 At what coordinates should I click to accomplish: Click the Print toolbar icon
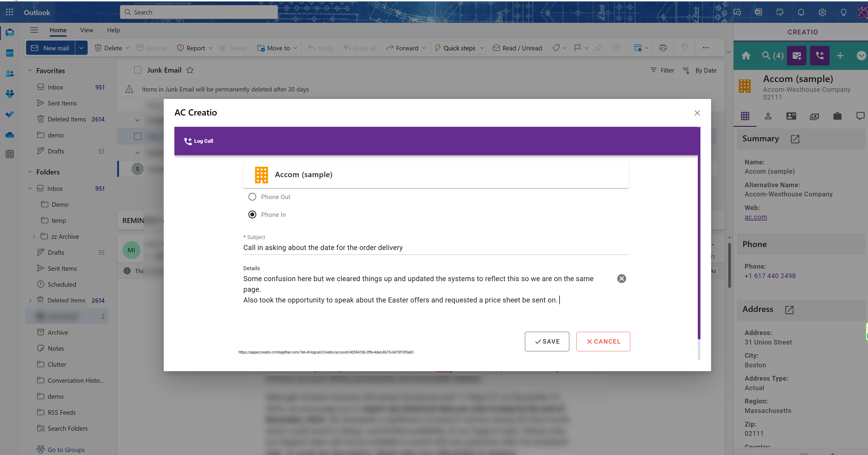coord(663,48)
